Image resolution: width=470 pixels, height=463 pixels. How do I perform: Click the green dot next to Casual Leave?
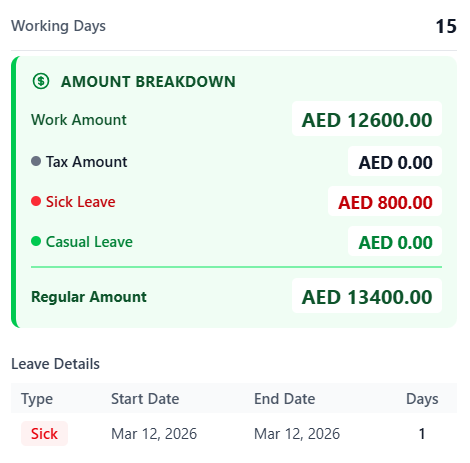pyautogui.click(x=36, y=241)
